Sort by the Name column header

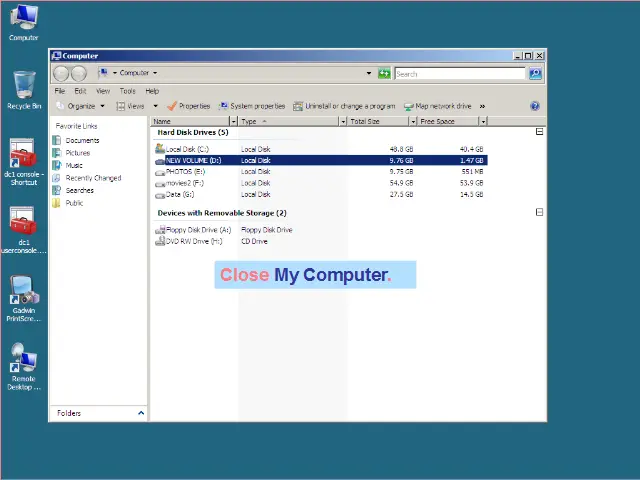[190, 121]
